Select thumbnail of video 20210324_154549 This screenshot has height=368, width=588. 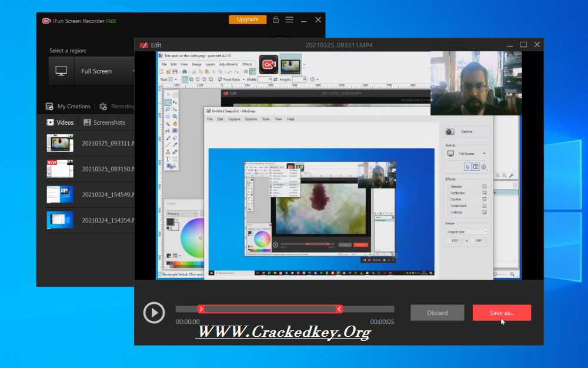pos(60,194)
